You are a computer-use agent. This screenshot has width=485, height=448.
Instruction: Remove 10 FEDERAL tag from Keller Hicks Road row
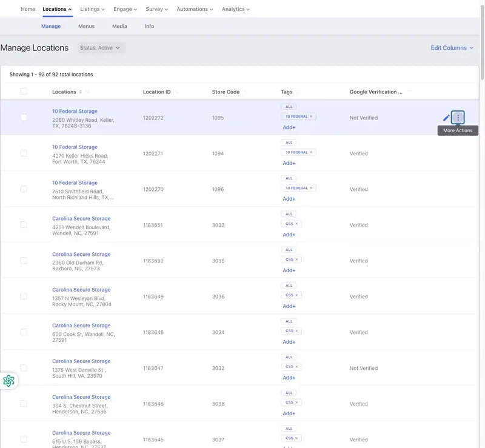click(311, 152)
